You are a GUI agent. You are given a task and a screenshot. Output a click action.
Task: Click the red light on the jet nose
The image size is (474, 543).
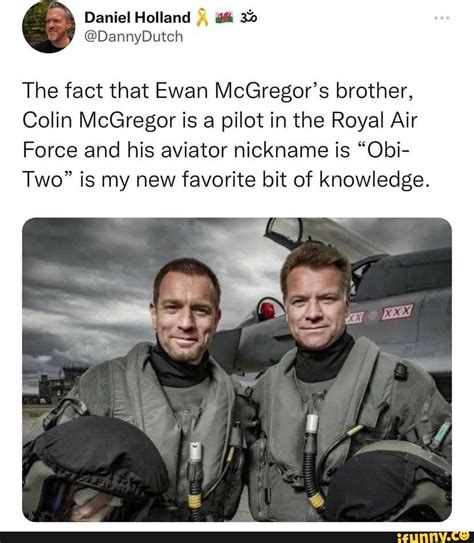267,310
